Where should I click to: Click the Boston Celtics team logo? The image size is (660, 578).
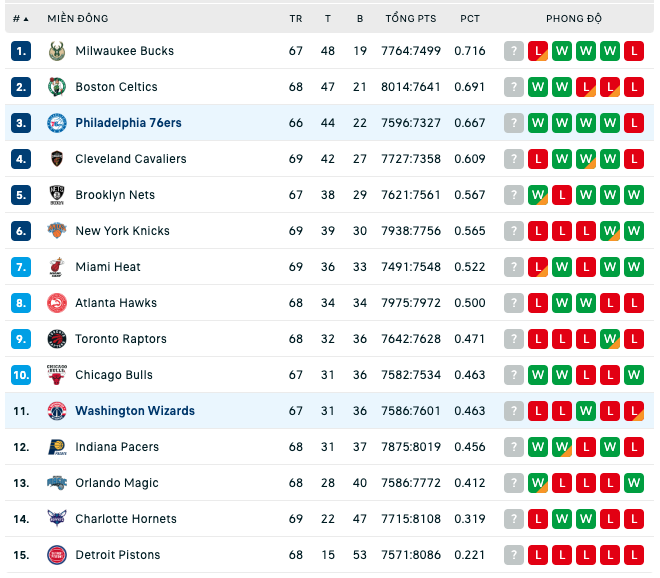click(x=57, y=87)
